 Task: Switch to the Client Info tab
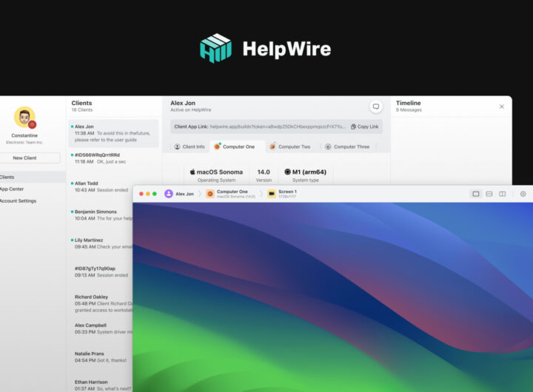190,146
